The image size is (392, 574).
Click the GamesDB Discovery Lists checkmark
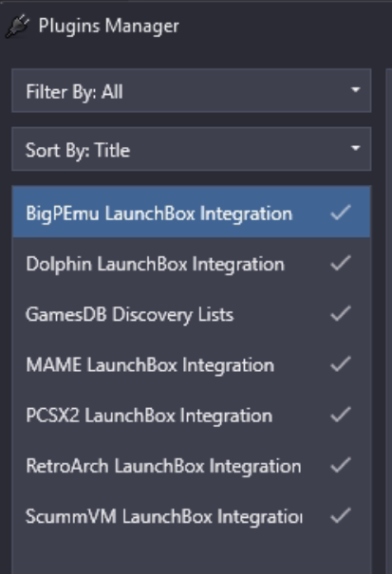point(341,313)
